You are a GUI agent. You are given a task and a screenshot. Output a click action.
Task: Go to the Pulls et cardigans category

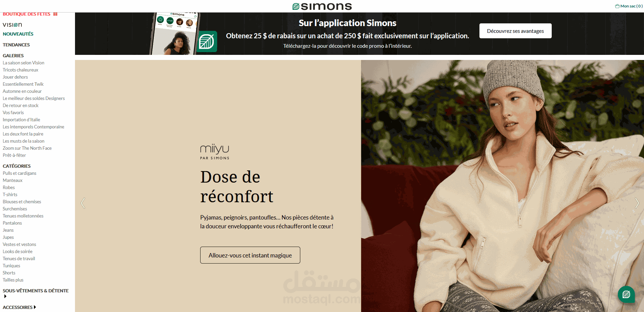tap(19, 173)
